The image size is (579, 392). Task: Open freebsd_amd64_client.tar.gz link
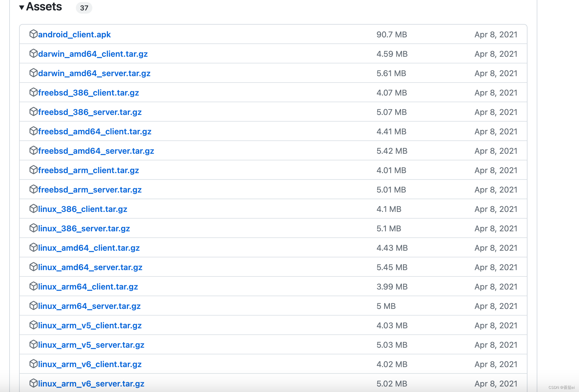click(x=95, y=131)
